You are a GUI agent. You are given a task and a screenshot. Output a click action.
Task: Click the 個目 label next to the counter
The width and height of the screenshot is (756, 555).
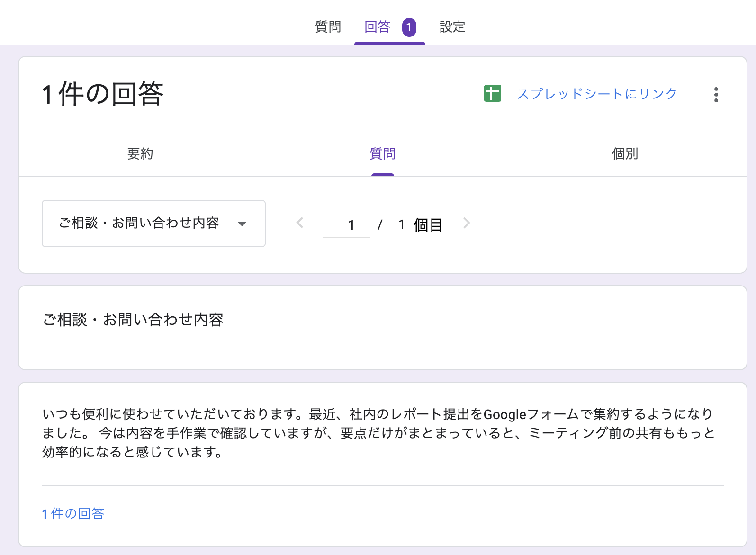tap(428, 225)
